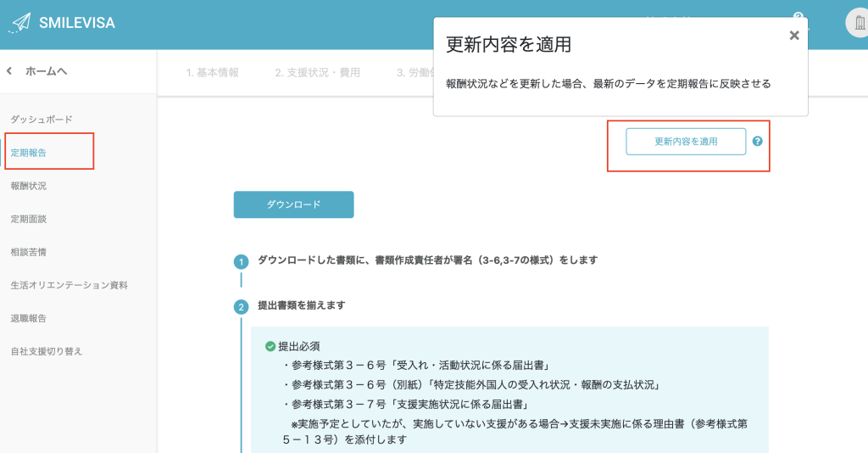Click the SMILEVISA paper plane logo
This screenshot has height=453, width=868.
tap(20, 23)
